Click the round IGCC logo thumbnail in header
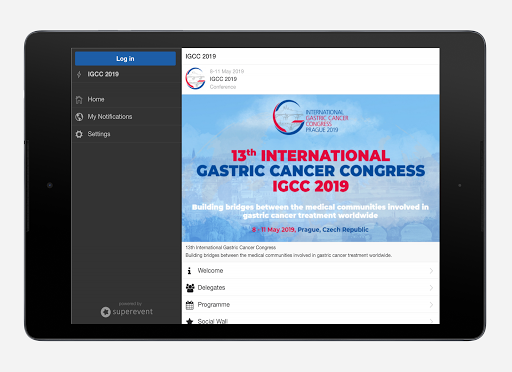This screenshot has height=372, width=512. pyautogui.click(x=195, y=79)
